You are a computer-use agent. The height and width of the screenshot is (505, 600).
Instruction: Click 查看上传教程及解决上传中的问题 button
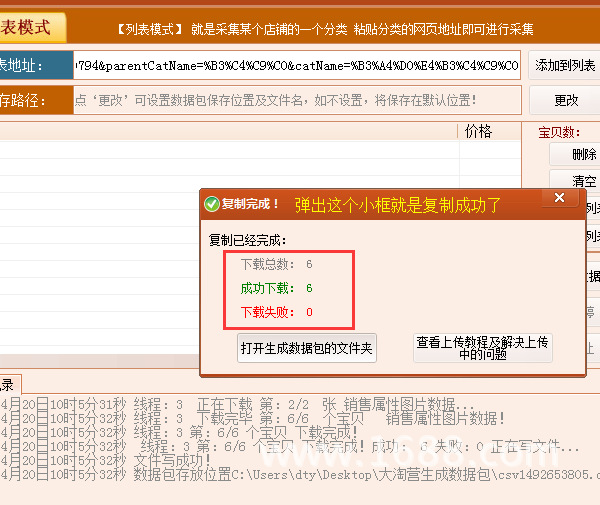pyautogui.click(x=483, y=348)
